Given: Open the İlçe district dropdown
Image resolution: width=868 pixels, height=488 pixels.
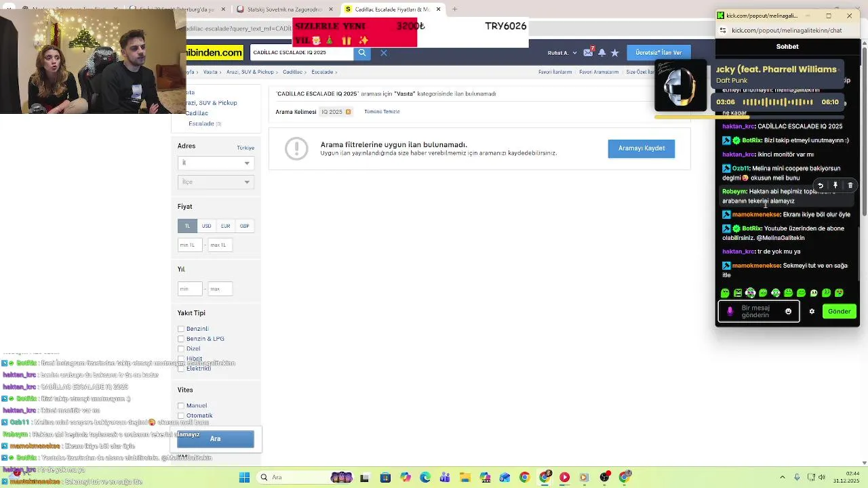Looking at the screenshot, I should click(216, 182).
